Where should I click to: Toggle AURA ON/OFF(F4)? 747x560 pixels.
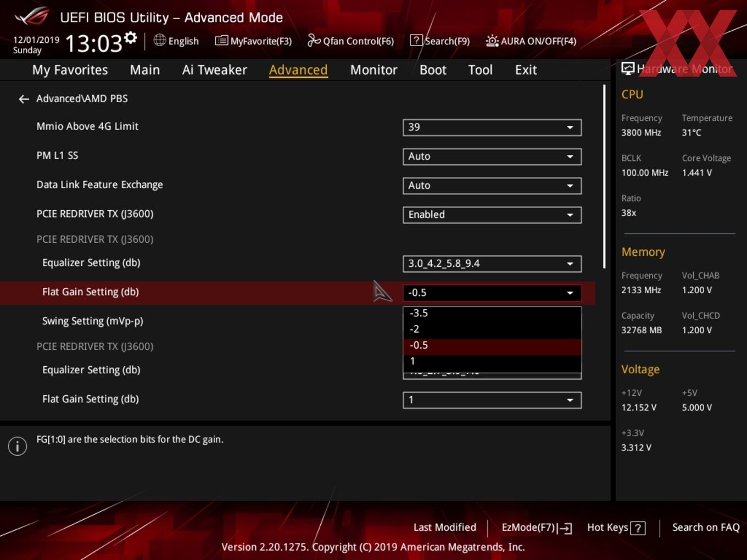pos(531,41)
